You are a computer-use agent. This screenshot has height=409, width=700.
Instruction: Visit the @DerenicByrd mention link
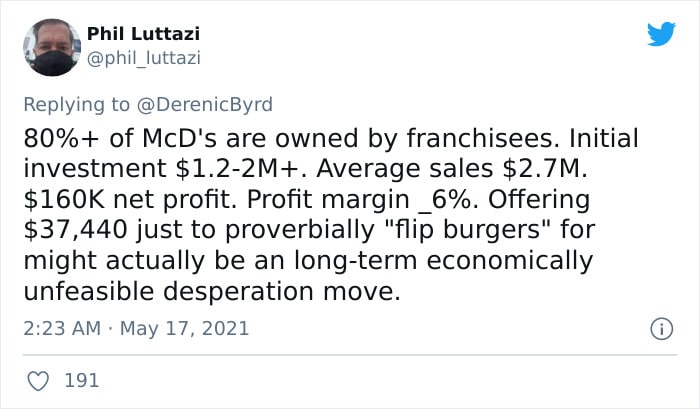204,104
